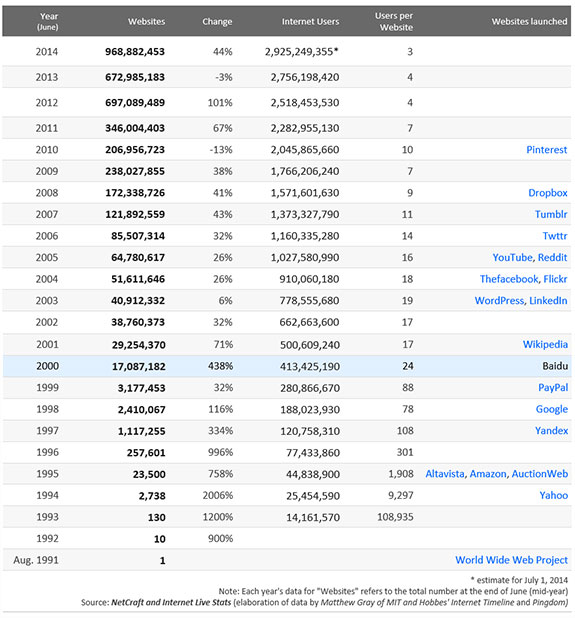Screen dimensions: 575x618
Task: Follow the YouTube link
Action: (x=512, y=257)
